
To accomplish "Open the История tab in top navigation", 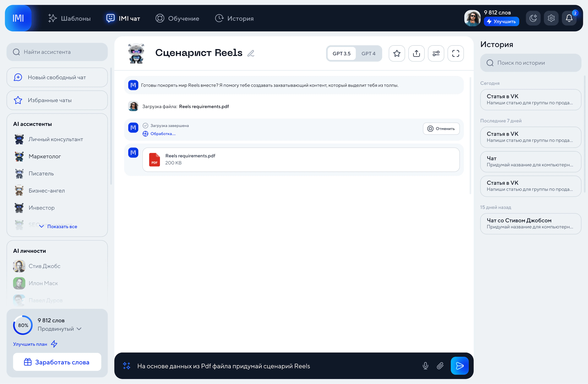I will pyautogui.click(x=234, y=18).
